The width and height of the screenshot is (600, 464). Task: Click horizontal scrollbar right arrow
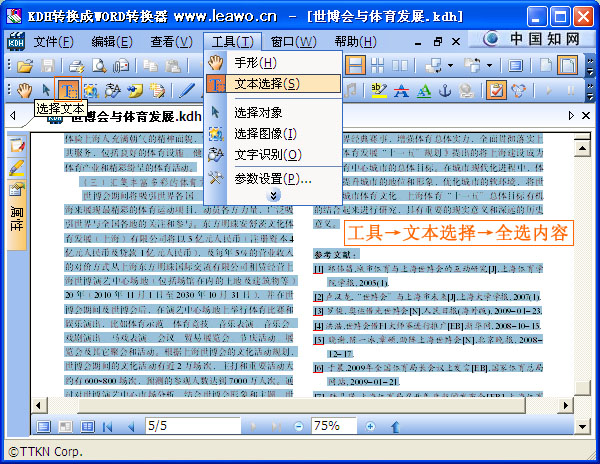tap(566, 405)
